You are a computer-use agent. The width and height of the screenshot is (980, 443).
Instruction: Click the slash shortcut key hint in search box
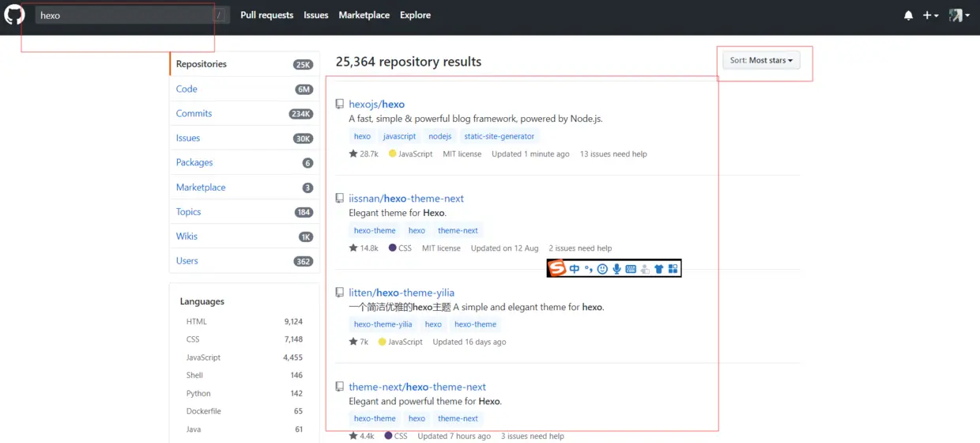tap(219, 15)
